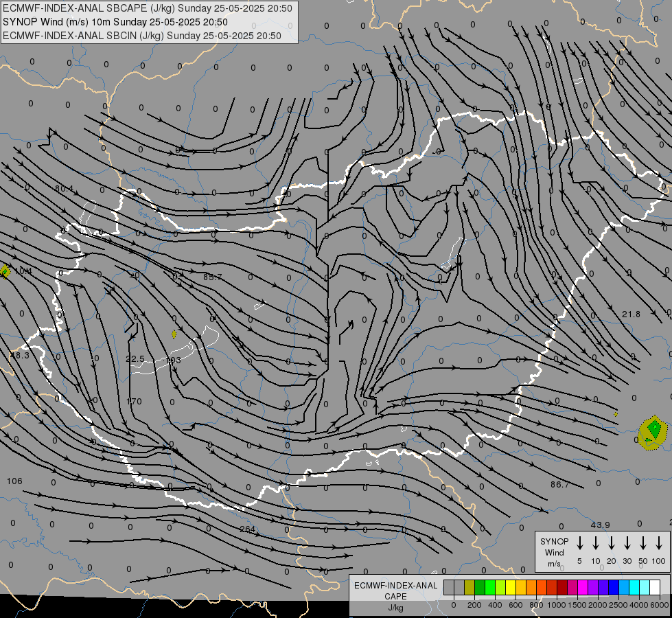Select the bright green CAPE scale swatch
This screenshot has height=618, width=672.
490,587
